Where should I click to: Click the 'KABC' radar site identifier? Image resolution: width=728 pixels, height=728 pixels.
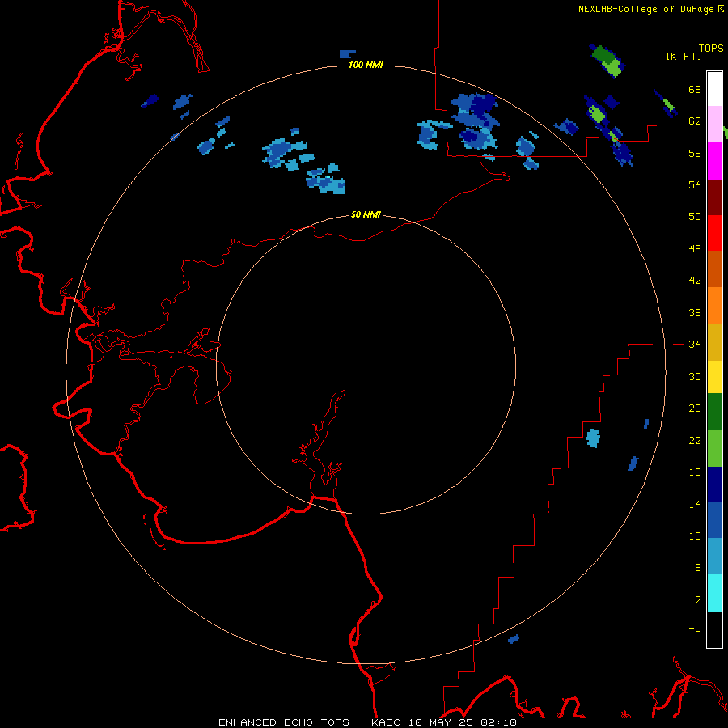387,722
